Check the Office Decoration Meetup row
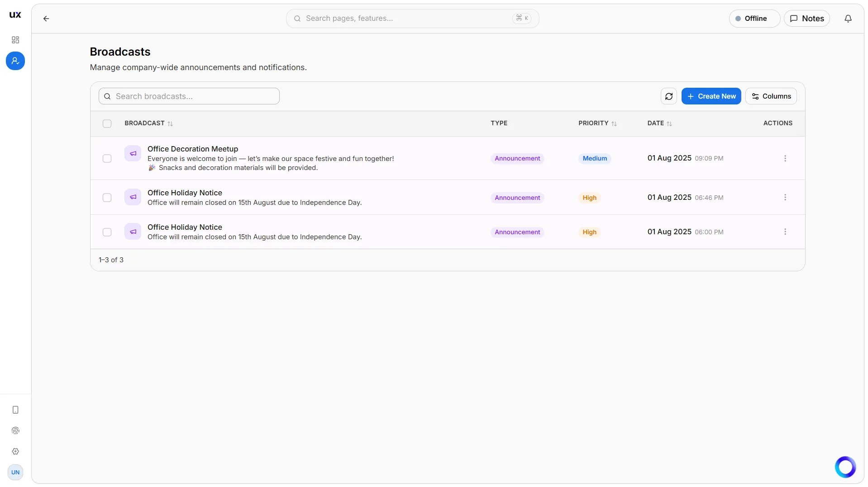Viewport: 868px width, 487px height. point(107,158)
